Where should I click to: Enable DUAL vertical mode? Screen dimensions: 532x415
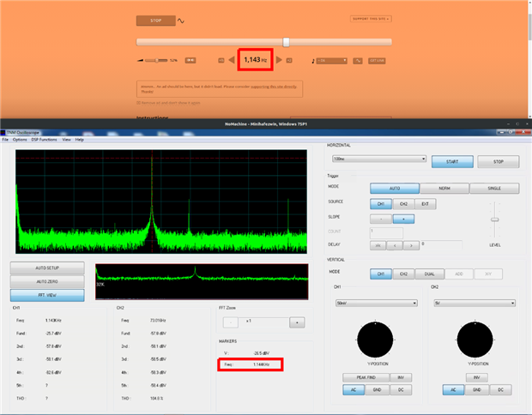pyautogui.click(x=430, y=274)
